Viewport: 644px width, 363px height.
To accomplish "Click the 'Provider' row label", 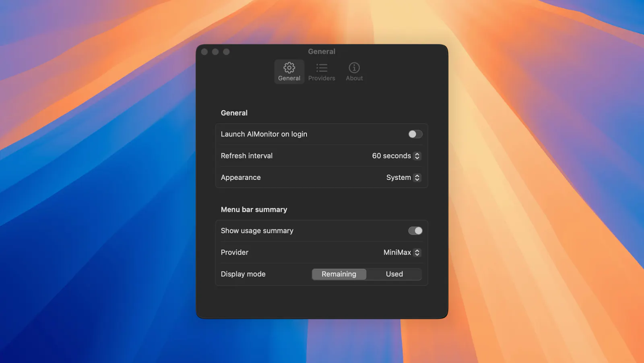I will (x=235, y=253).
